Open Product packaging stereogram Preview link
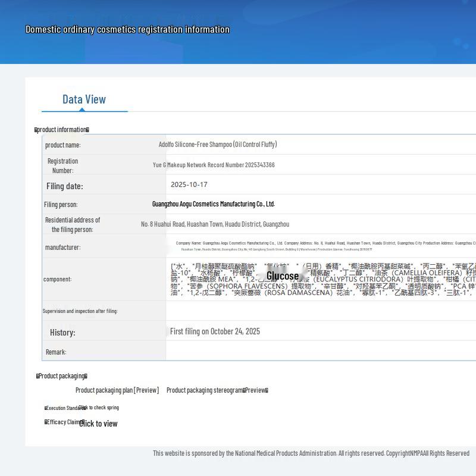 pyautogui.click(x=217, y=390)
